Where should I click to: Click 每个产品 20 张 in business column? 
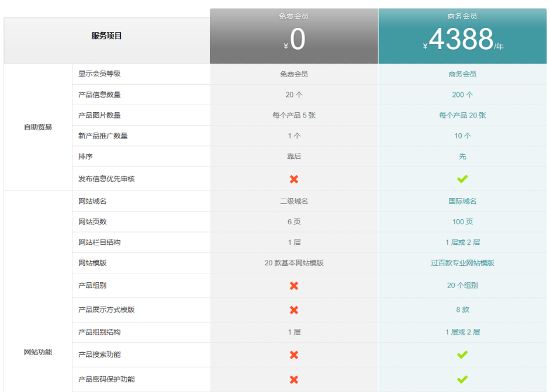pyautogui.click(x=462, y=116)
